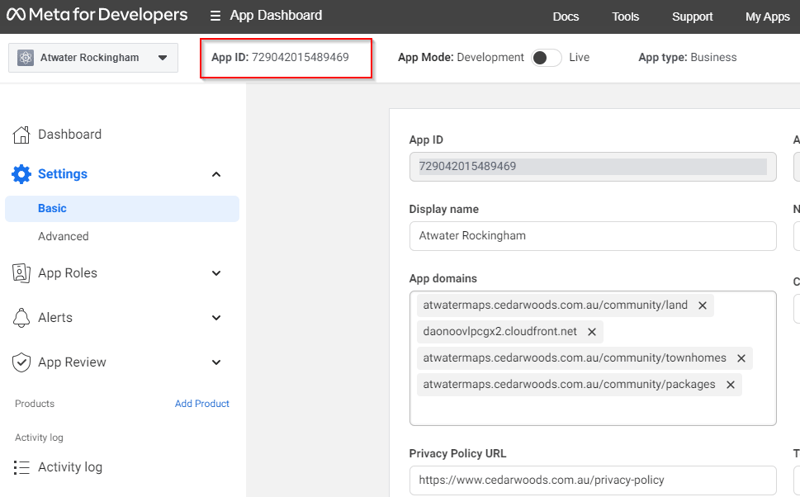Image resolution: width=800 pixels, height=497 pixels.
Task: Click the atwatermaps community/land domain text
Action: [555, 305]
